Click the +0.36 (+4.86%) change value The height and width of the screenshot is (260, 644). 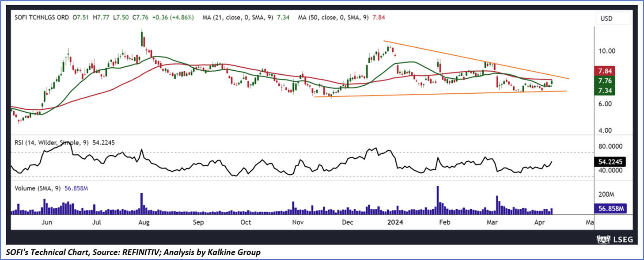point(174,18)
